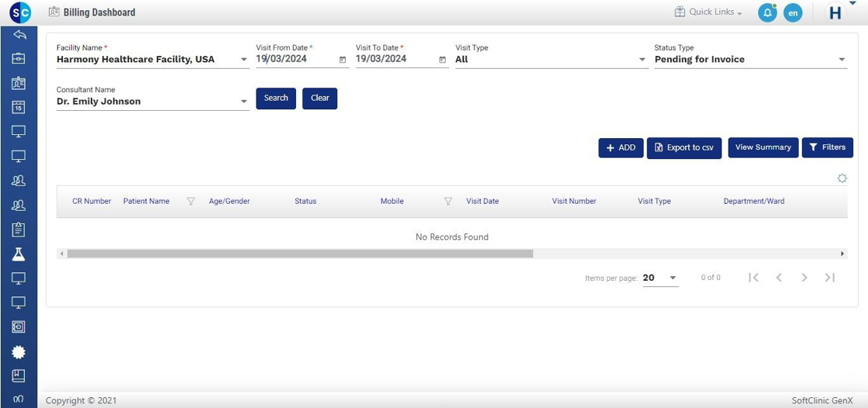
Task: Click the Billing Dashboard title icon
Action: click(53, 12)
